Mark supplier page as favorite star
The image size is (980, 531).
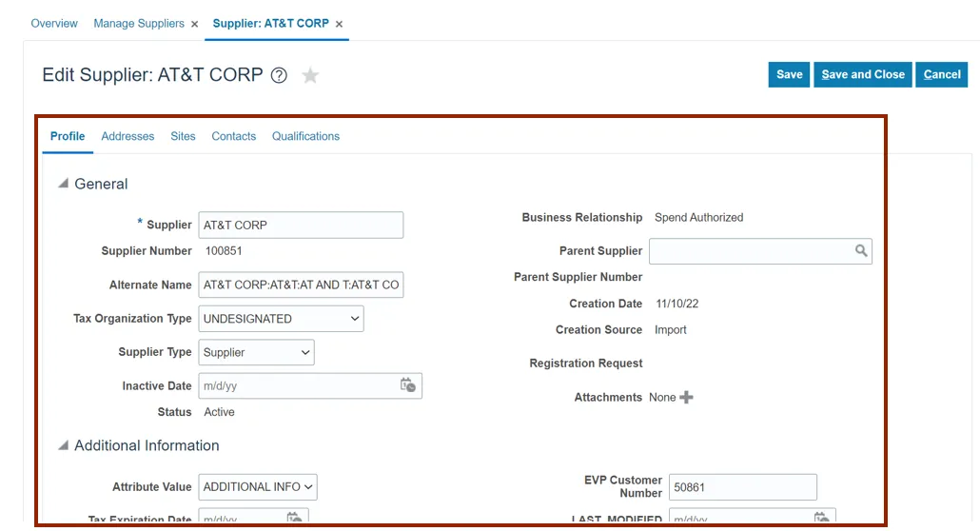point(310,76)
